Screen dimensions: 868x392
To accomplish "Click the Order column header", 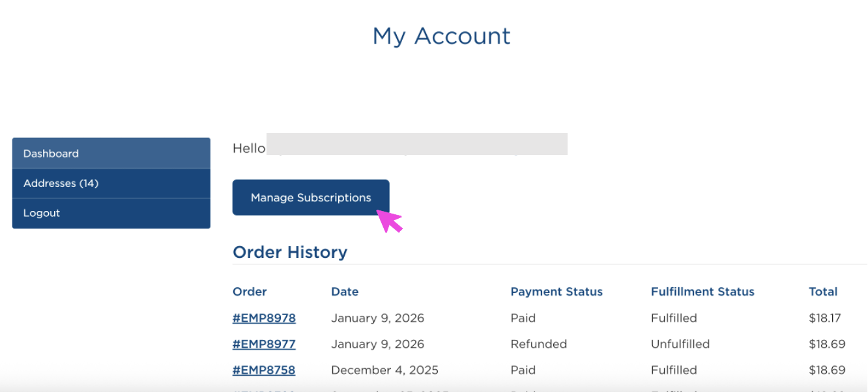I will (x=250, y=292).
